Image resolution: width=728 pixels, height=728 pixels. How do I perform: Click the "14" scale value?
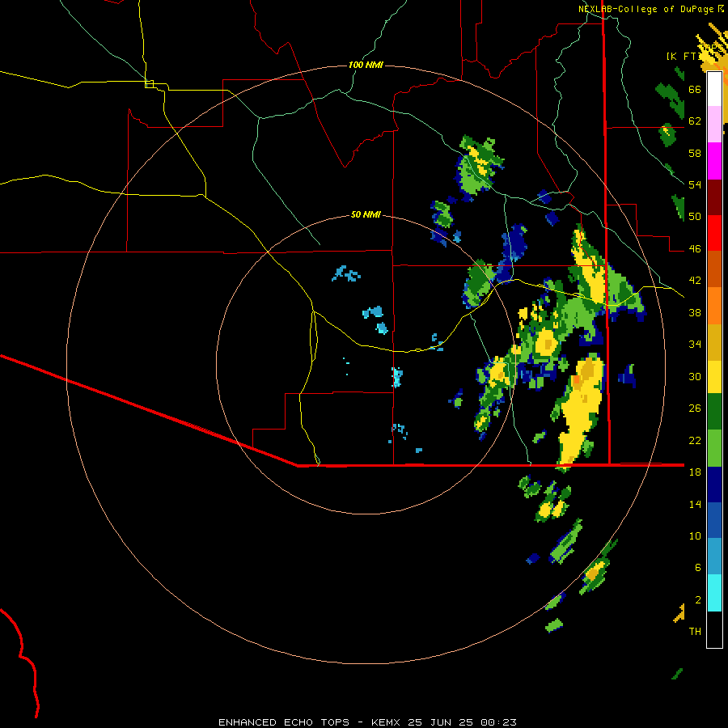(695, 504)
